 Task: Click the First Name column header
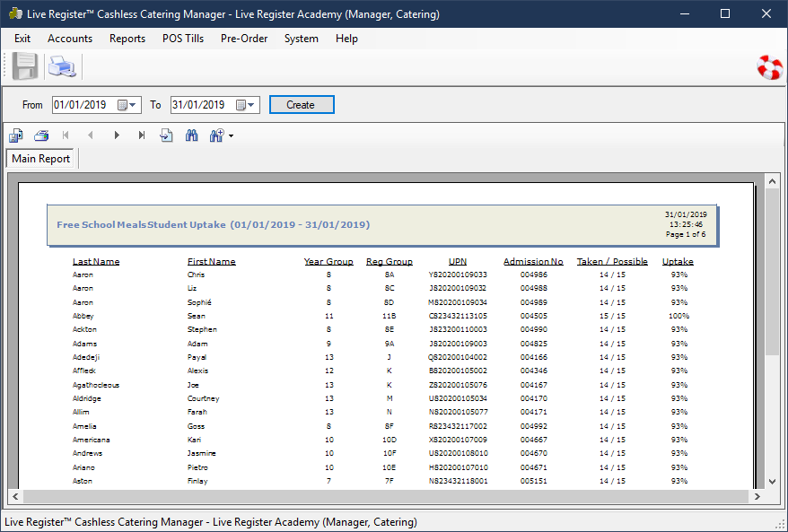(212, 261)
